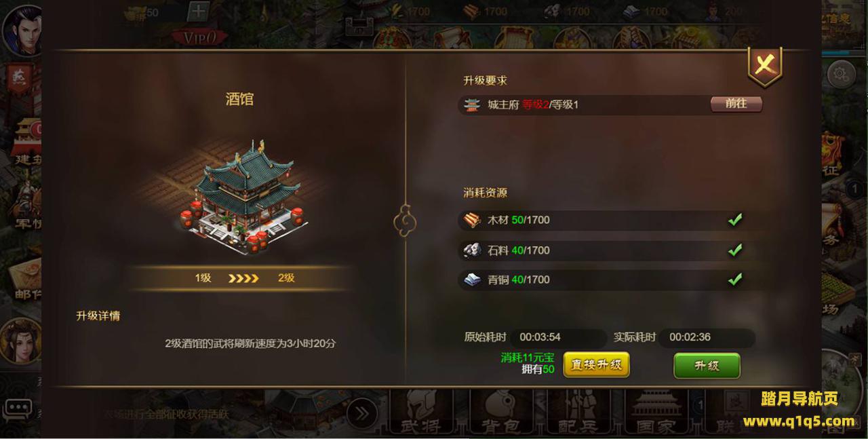Click the 城主府 requirement building icon
This screenshot has width=868, height=439.
click(472, 104)
